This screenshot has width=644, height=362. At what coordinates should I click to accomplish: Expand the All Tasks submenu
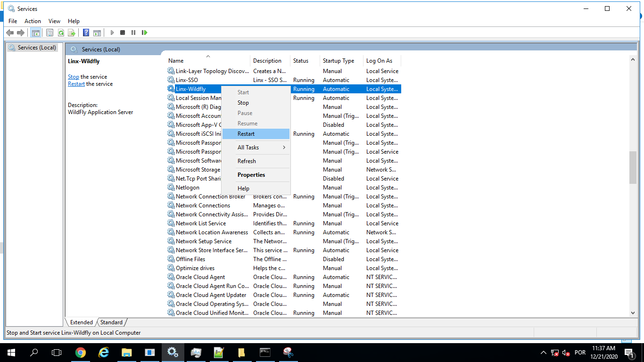click(256, 148)
